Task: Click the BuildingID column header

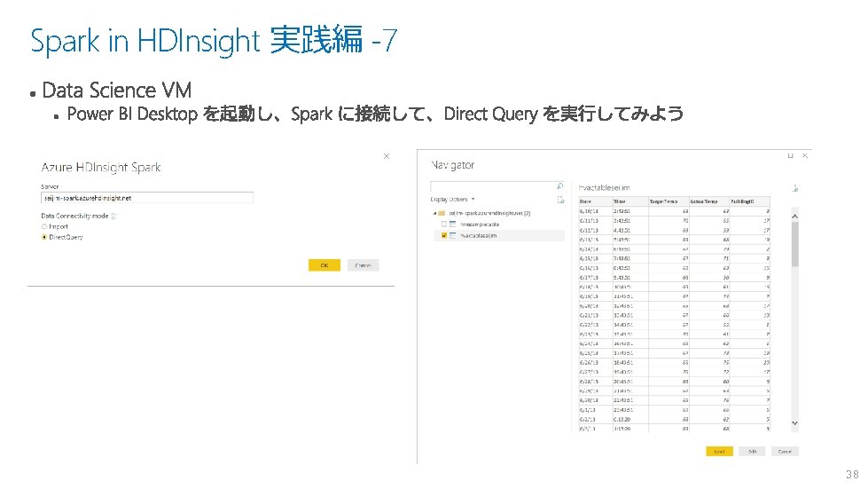Action: click(x=750, y=201)
